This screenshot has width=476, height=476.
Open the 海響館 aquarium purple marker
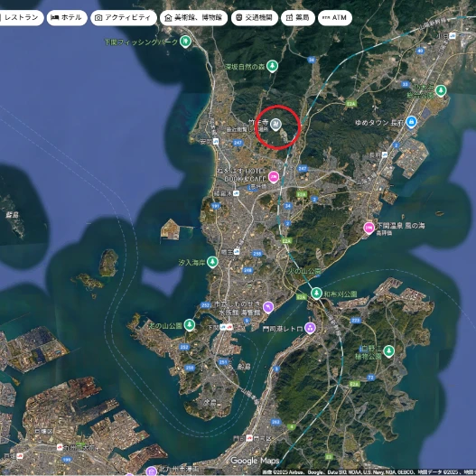pyautogui.click(x=268, y=307)
